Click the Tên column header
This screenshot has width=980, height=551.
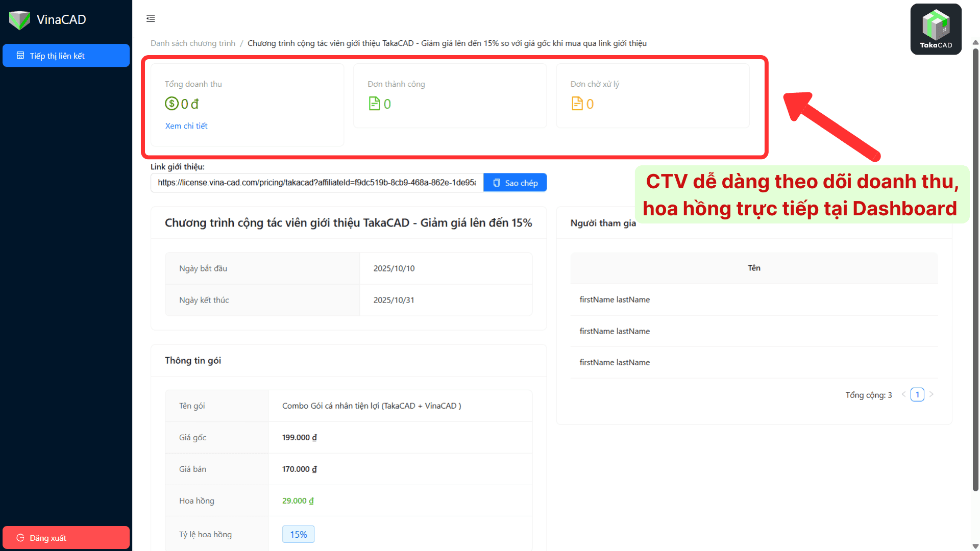(x=754, y=268)
